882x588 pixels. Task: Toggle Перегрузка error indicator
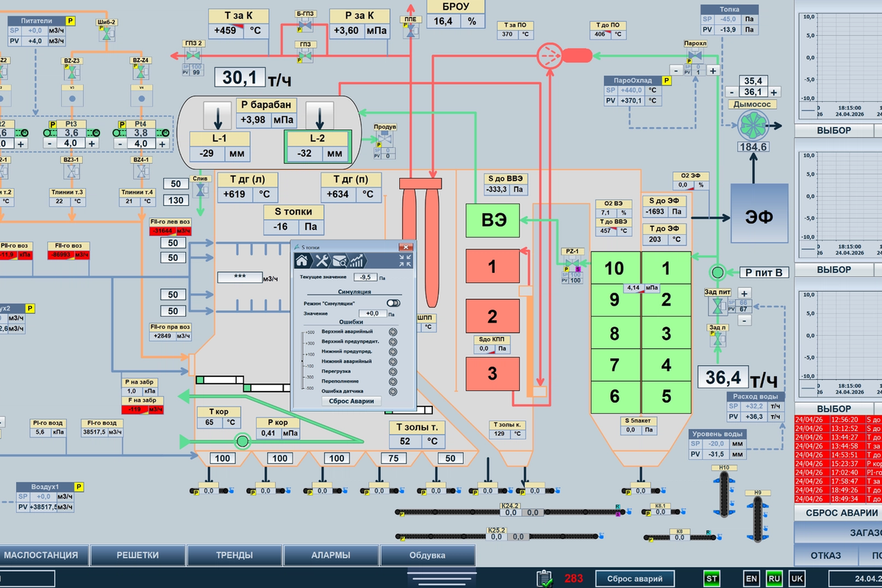pos(393,372)
